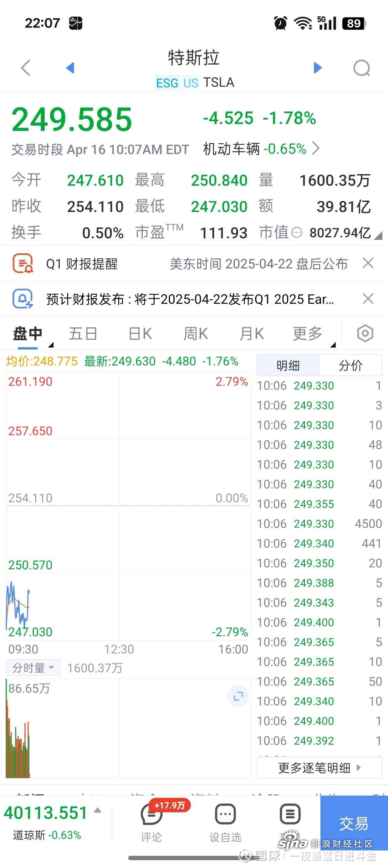The width and height of the screenshot is (388, 868).
Task: Switch to the 分价 tab
Action: [x=351, y=365]
